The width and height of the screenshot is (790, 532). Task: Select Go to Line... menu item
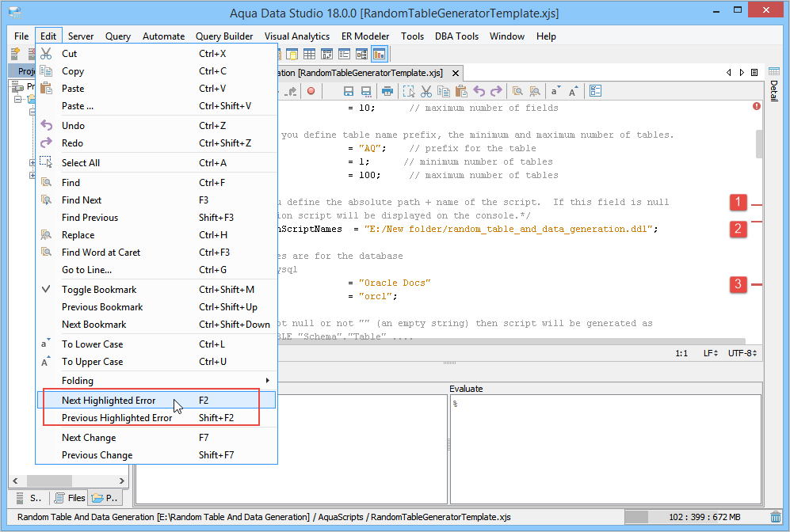pyautogui.click(x=157, y=270)
